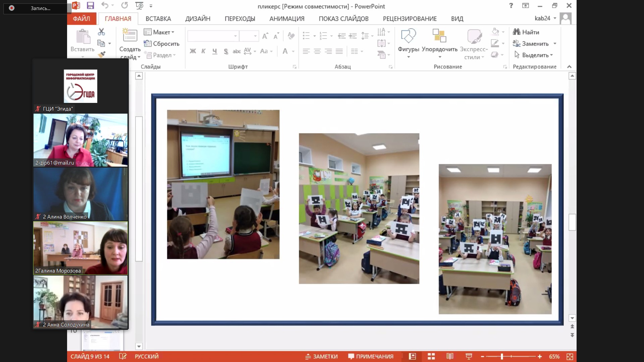Collapse the ribbon with the arrow

569,67
